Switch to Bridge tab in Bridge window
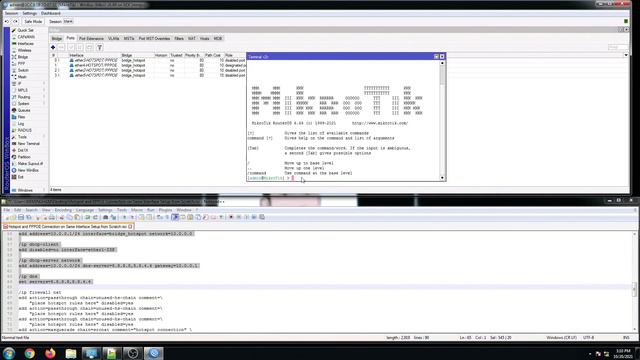 pyautogui.click(x=57, y=38)
